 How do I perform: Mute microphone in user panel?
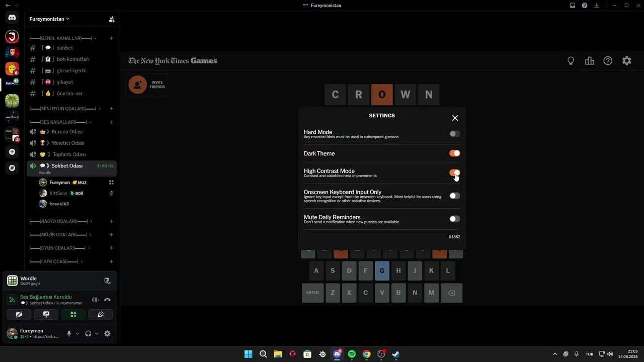69,333
